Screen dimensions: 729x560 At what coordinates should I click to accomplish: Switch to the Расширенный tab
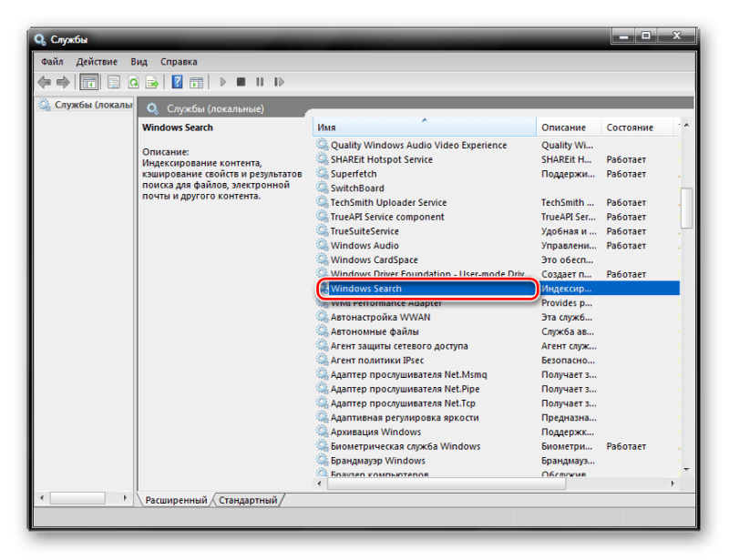click(x=176, y=500)
